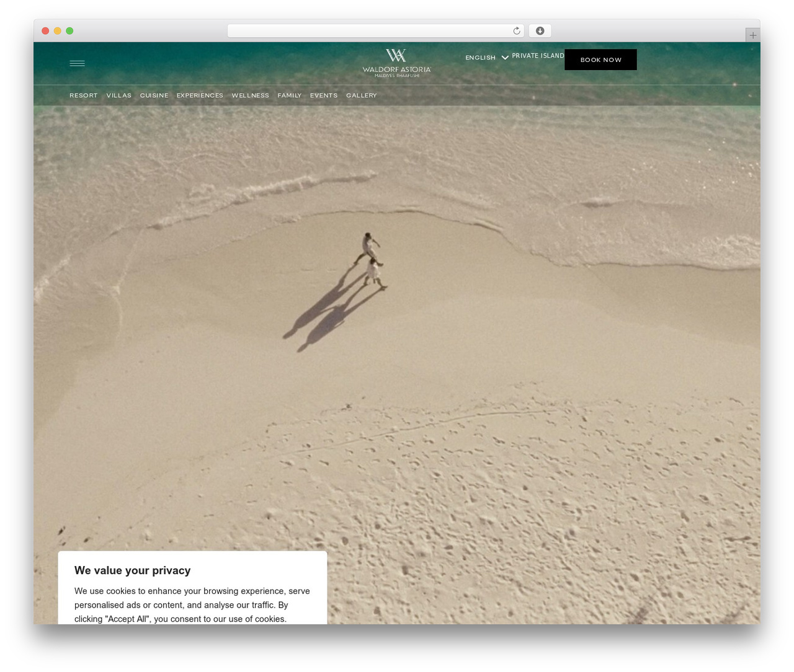Image resolution: width=794 pixels, height=672 pixels.
Task: Click the "We value your privacy" heading
Action: [x=132, y=570]
